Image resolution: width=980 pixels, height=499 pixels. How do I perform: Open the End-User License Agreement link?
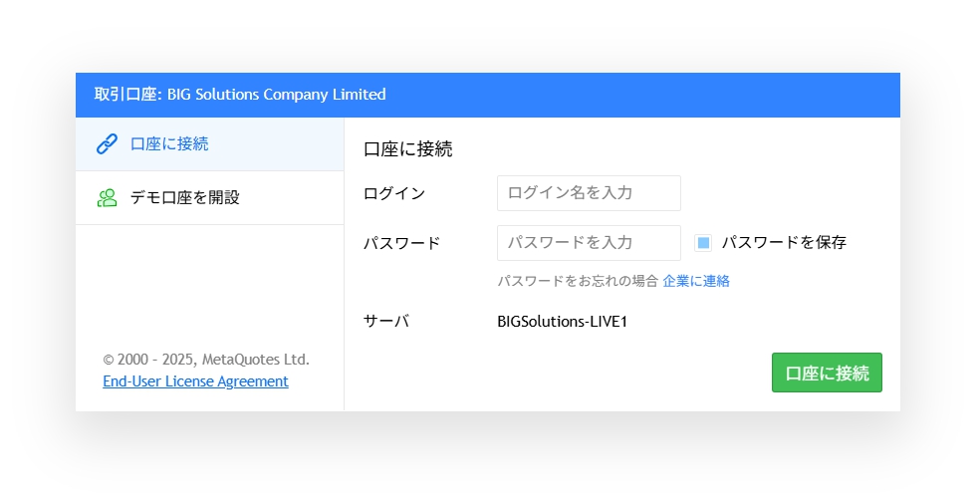click(195, 381)
